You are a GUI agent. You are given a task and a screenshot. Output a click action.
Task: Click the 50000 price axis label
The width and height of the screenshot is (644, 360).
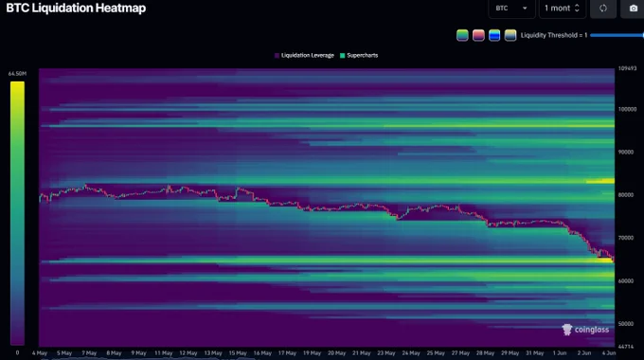point(626,324)
